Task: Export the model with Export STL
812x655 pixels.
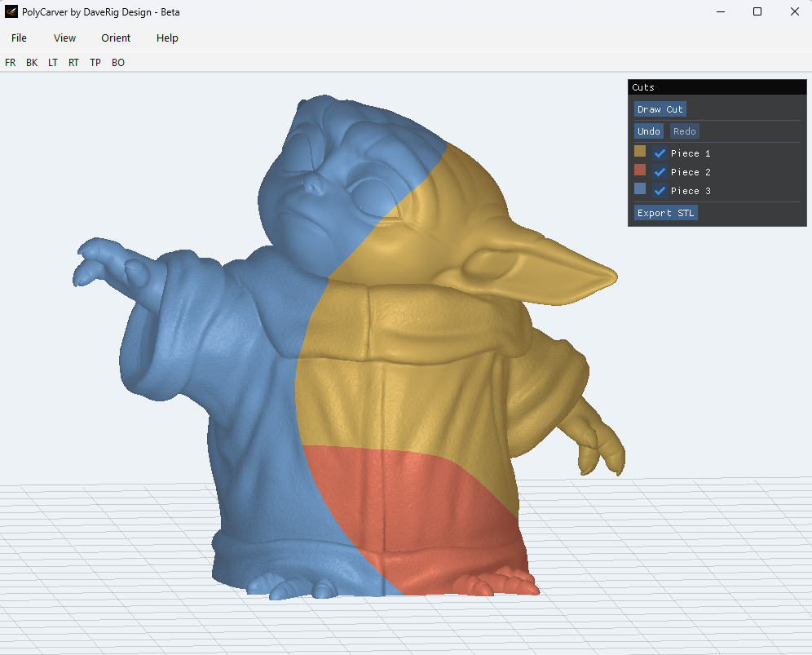Action: 666,213
